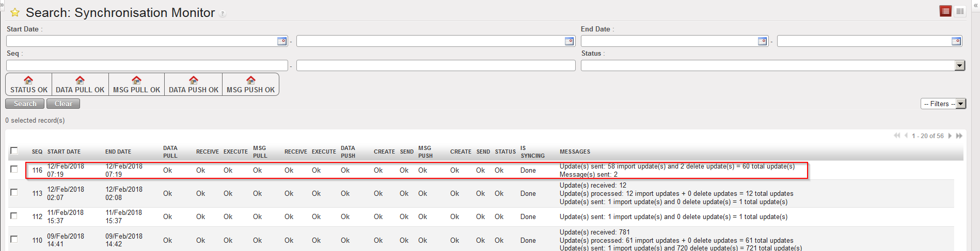Open calendar picker for first Start Date field
Viewport: 980px width, 251px height.
[x=282, y=41]
